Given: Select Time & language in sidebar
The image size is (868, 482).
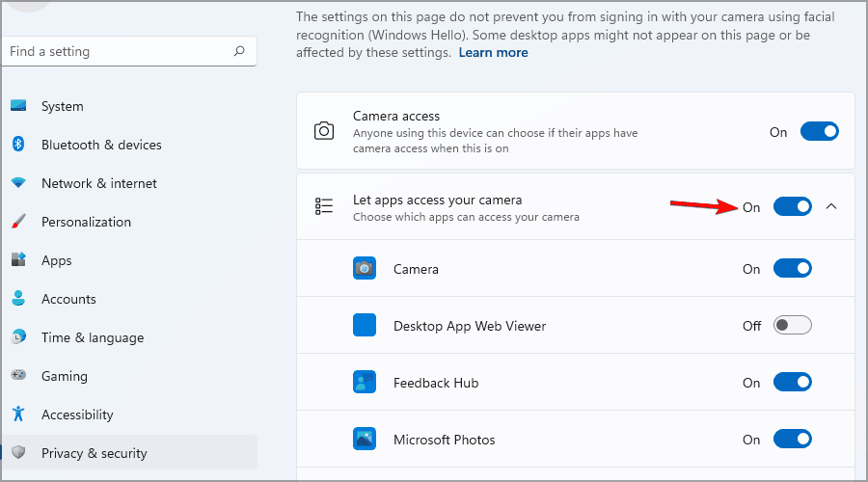Looking at the screenshot, I should (x=92, y=337).
